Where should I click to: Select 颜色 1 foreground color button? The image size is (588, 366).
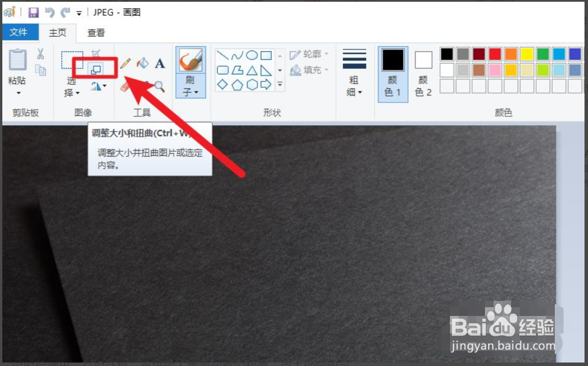click(x=393, y=74)
